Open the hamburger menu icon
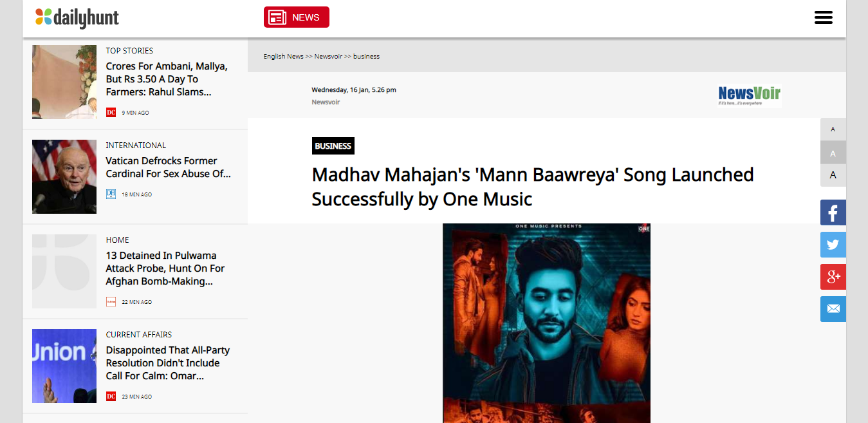This screenshot has width=868, height=423. coord(823,17)
